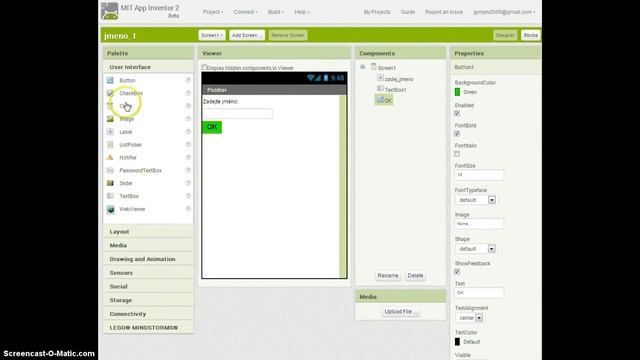
Task: Open help for the CheckBox component
Action: point(188,93)
